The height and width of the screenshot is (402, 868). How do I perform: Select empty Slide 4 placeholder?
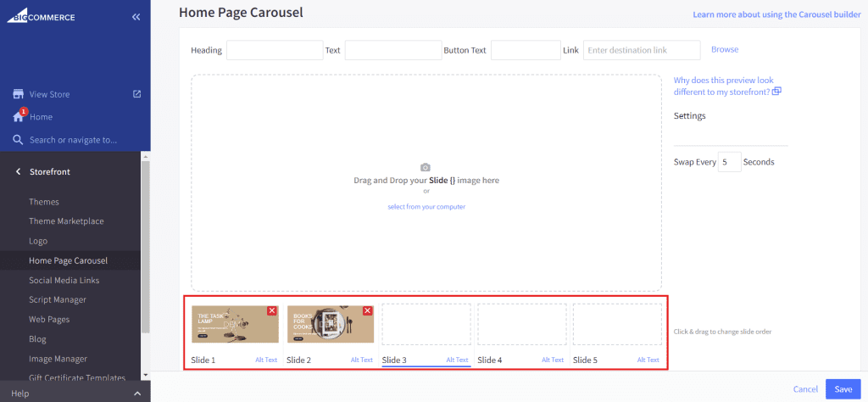522,324
